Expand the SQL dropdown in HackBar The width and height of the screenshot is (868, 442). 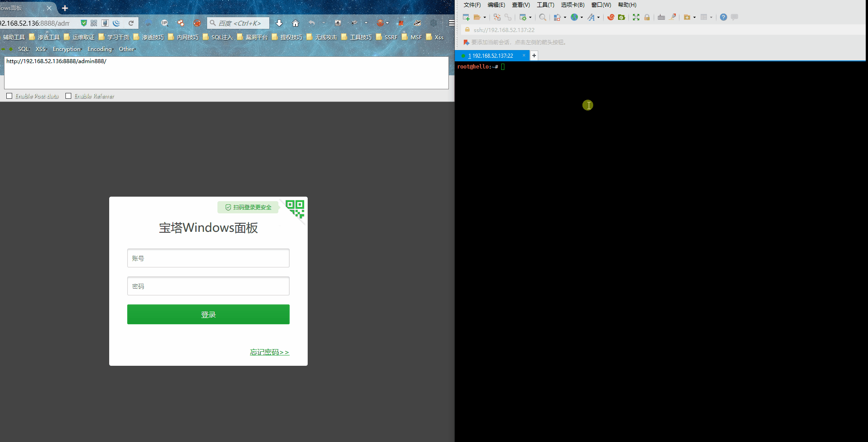point(24,49)
